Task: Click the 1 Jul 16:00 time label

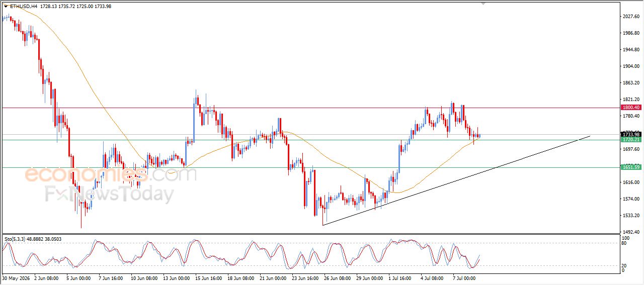Action: pos(400,277)
